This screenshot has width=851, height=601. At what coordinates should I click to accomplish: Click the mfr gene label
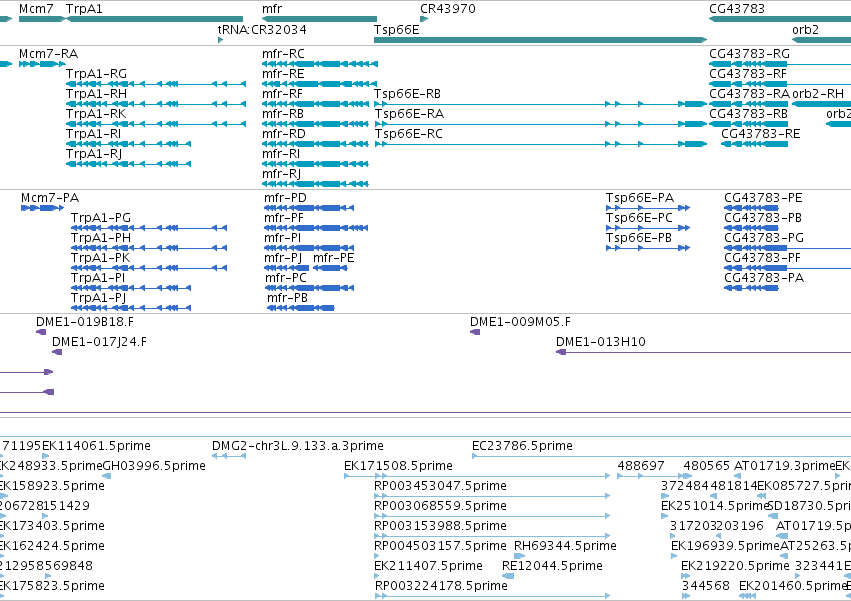pos(272,9)
